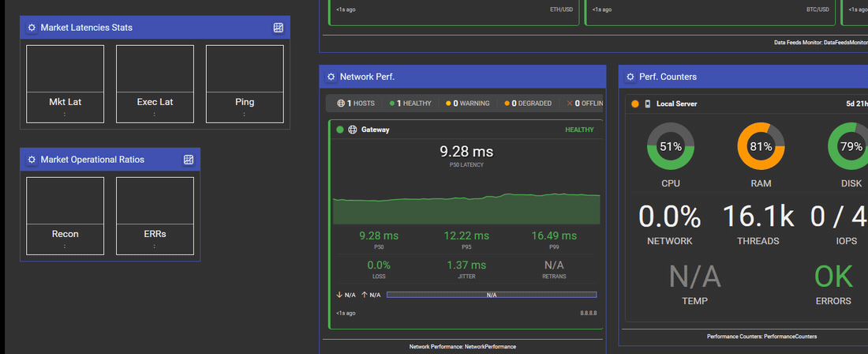Click the Gateway globe icon
The width and height of the screenshot is (868, 354).
click(353, 130)
